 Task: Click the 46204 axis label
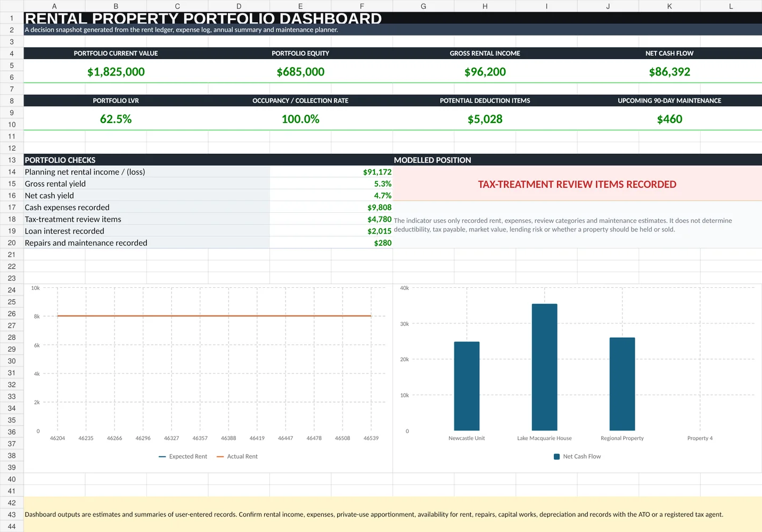[x=58, y=438]
